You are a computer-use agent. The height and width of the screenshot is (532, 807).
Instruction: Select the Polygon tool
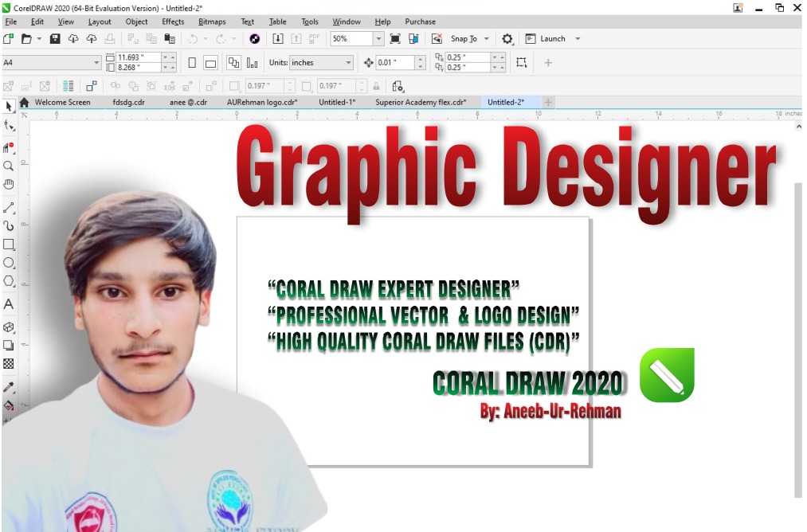(x=9, y=281)
